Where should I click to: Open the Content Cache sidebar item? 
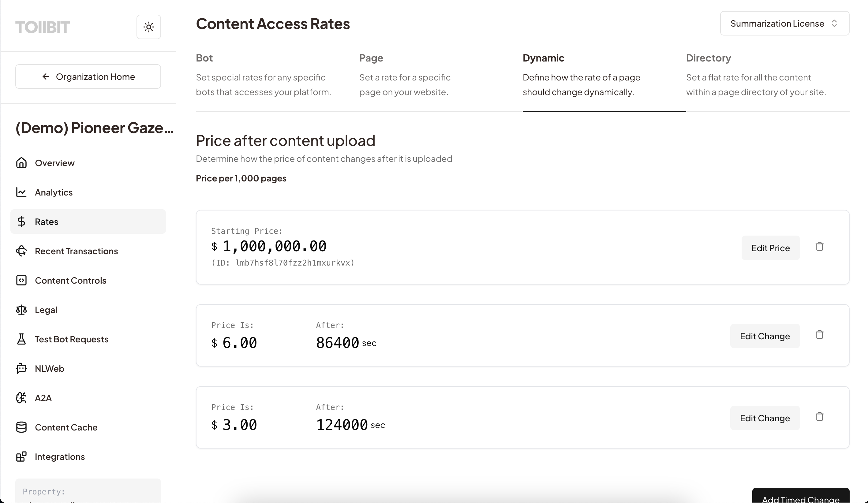(x=66, y=427)
